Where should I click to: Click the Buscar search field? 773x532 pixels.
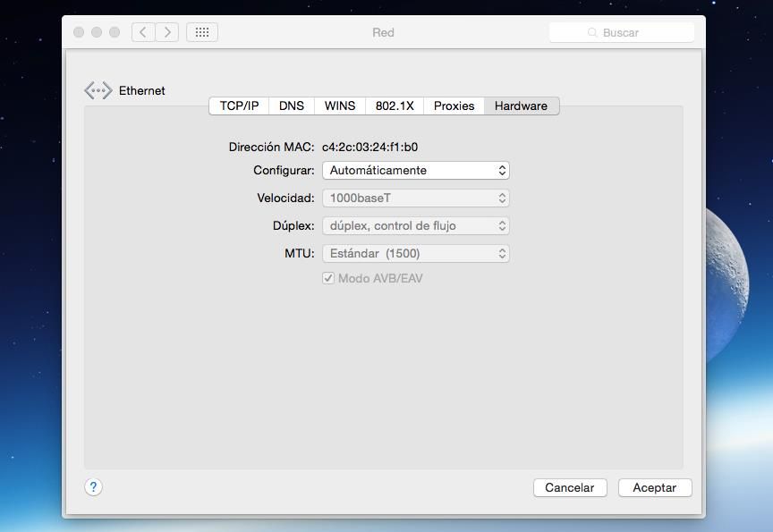pos(622,32)
